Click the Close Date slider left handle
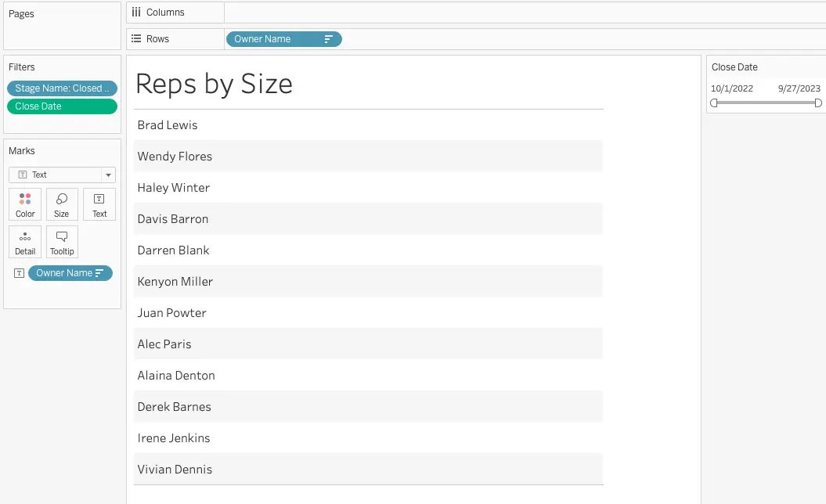The image size is (826, 504). tap(714, 103)
